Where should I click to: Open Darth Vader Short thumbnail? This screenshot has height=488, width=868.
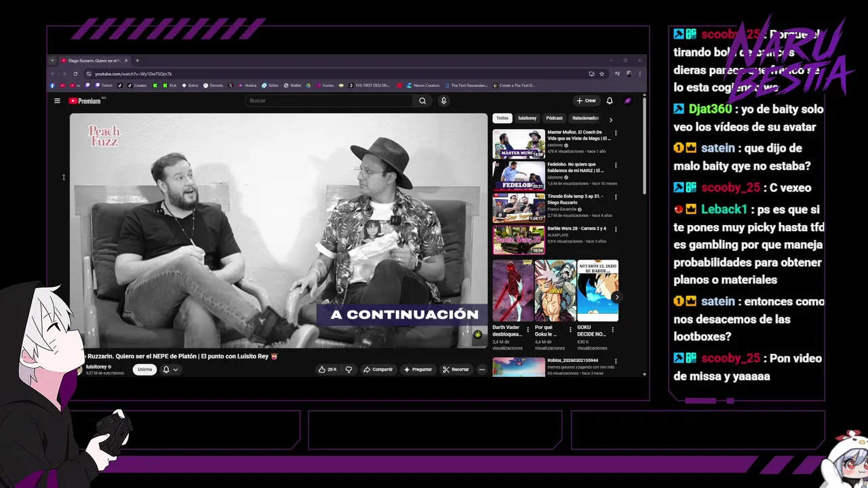pos(513,290)
